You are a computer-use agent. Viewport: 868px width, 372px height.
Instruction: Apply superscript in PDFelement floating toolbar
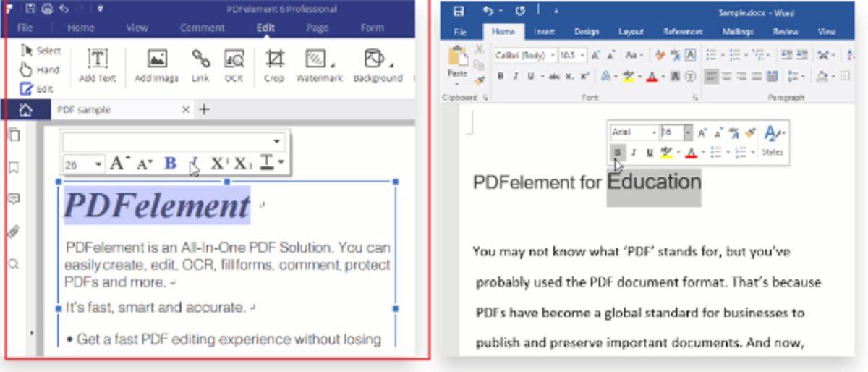[x=218, y=164]
